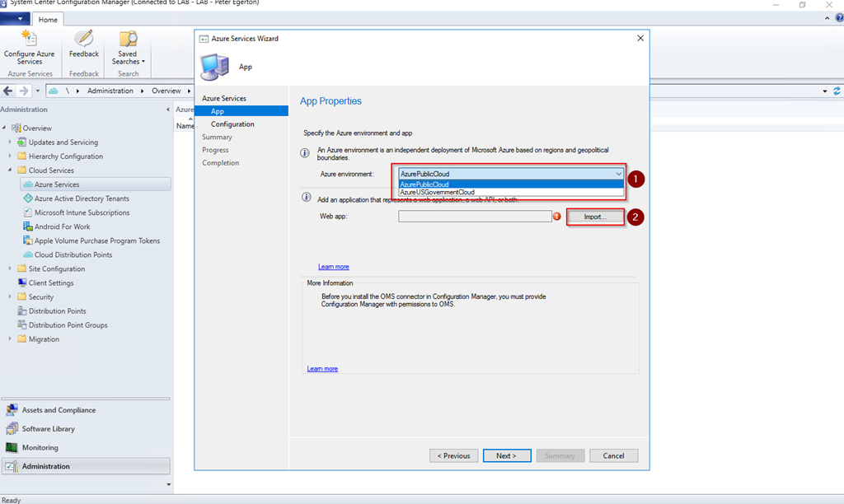
Task: Select Apple Volume Purchase Program Tokens
Action: 96,240
